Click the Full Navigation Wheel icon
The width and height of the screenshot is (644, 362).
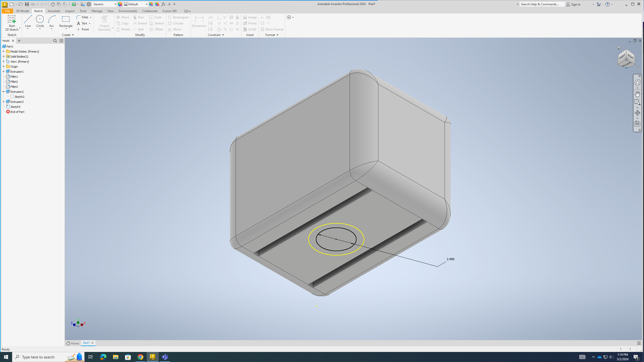coord(637,83)
